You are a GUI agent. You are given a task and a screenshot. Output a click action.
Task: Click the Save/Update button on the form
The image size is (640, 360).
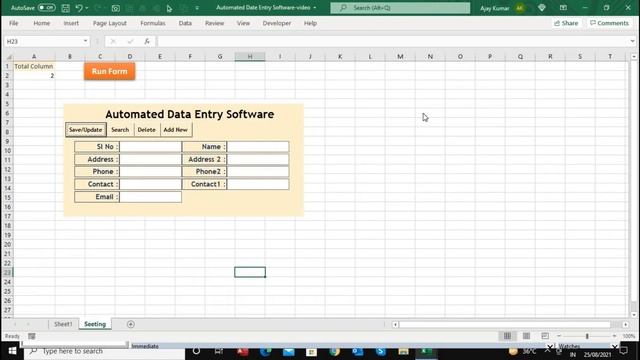pos(85,130)
